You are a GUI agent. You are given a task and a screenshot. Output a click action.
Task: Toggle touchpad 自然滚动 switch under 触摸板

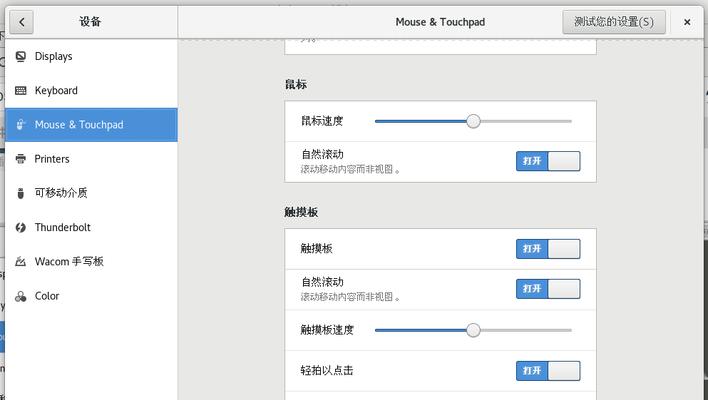click(548, 289)
